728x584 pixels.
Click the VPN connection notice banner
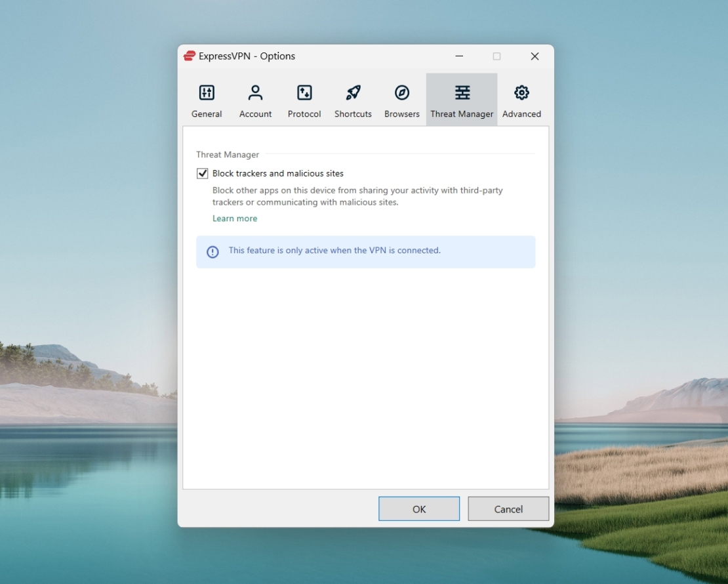tap(365, 251)
